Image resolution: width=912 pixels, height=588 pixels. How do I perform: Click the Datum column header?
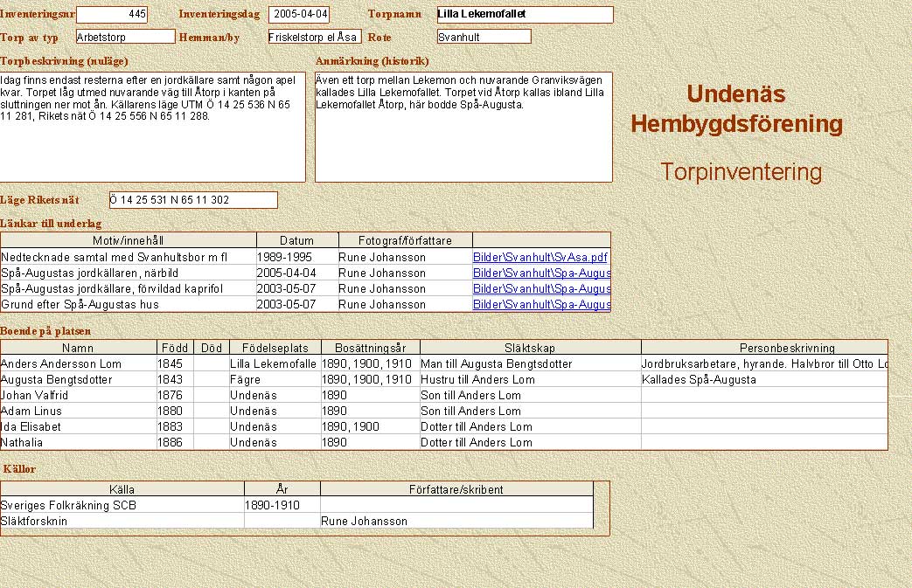click(296, 240)
